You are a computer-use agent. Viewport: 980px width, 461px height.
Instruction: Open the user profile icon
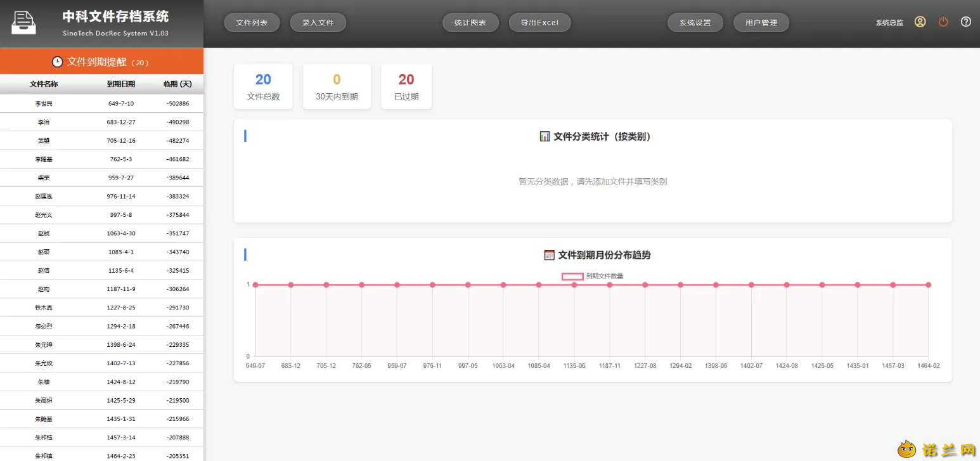pyautogui.click(x=920, y=22)
